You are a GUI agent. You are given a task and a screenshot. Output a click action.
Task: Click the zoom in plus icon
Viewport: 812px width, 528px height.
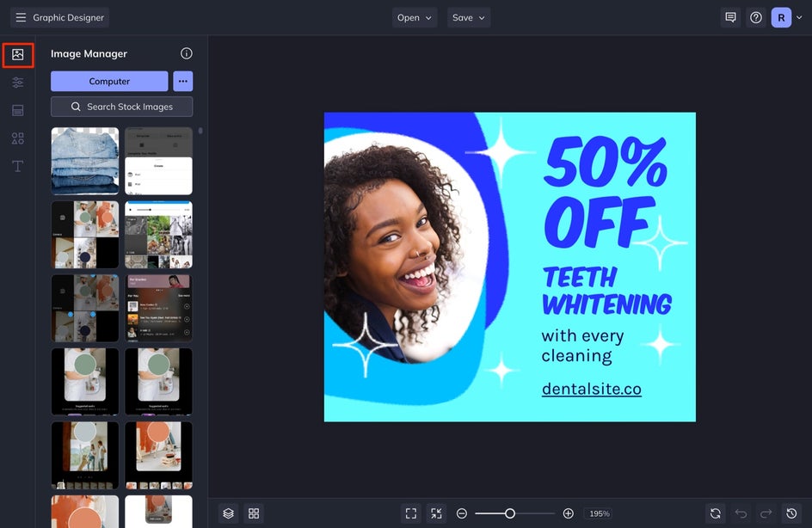click(568, 513)
